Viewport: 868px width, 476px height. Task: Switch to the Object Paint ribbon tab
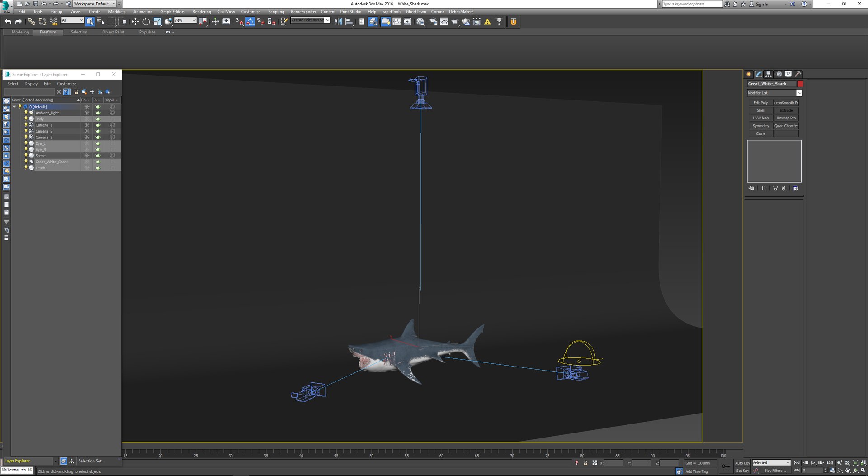pos(113,32)
